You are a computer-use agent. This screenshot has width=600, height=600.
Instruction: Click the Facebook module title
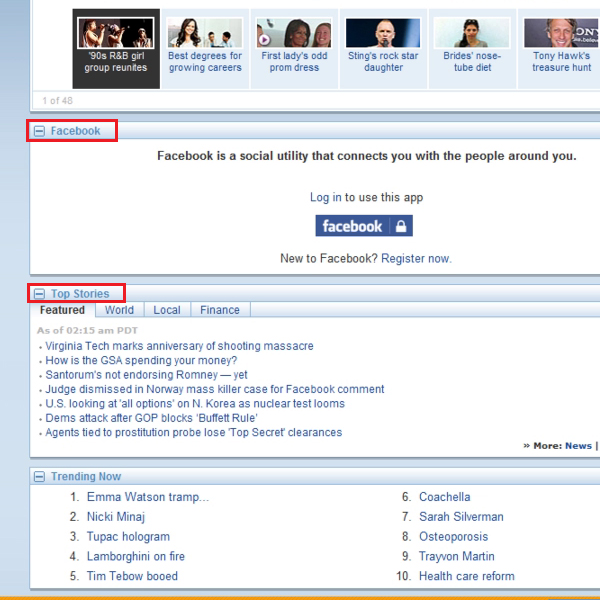pyautogui.click(x=75, y=131)
